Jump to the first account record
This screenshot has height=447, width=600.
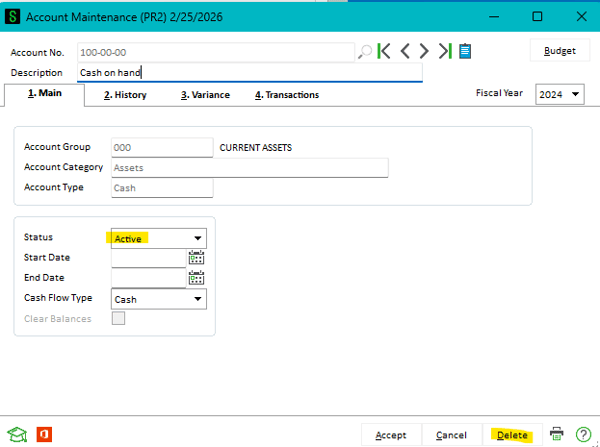click(x=385, y=51)
